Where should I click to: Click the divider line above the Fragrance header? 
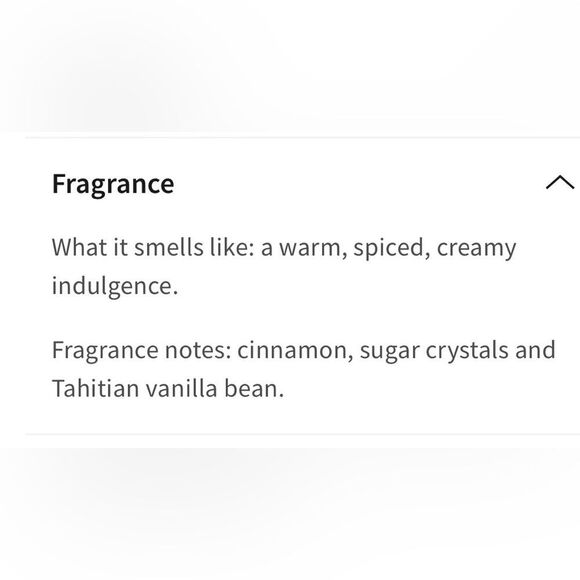[x=303, y=138]
